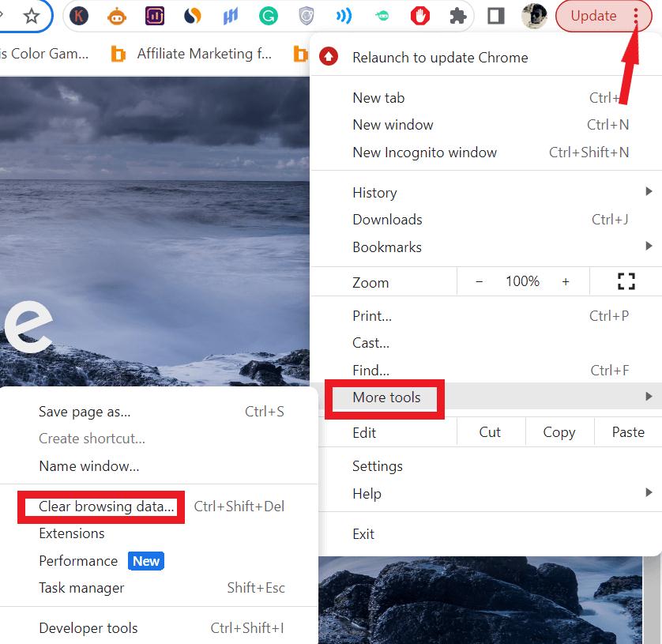Click the 100% zoom level value
Image resolution: width=662 pixels, height=644 pixels.
[x=523, y=281]
